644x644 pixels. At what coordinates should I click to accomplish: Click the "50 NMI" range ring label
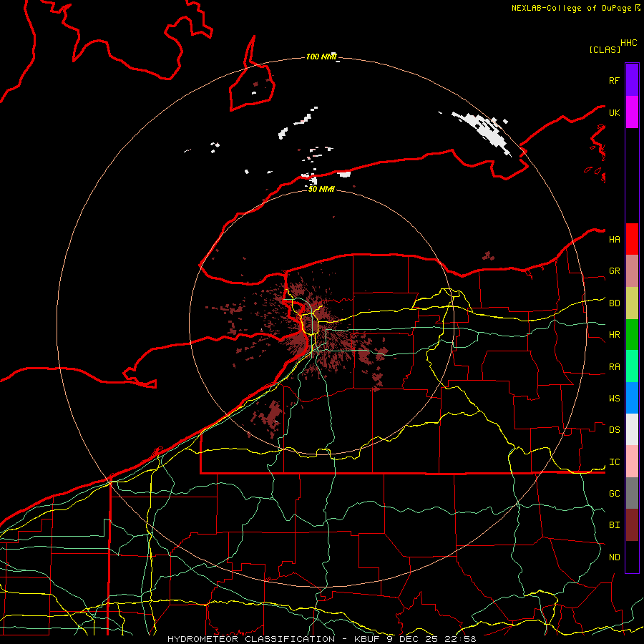coord(321,189)
